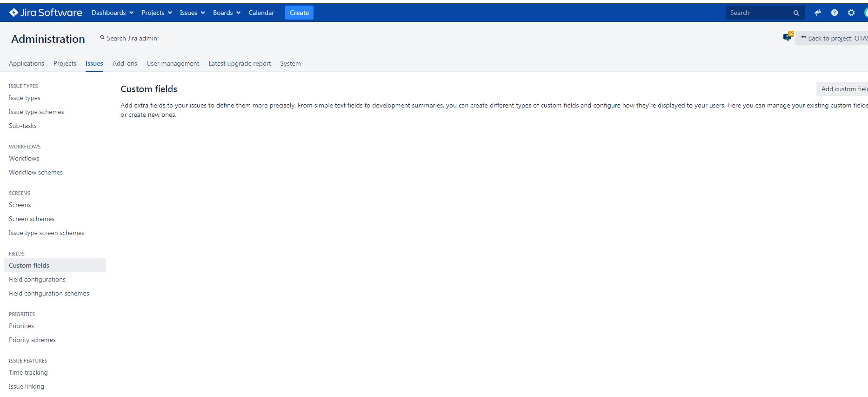
Task: Open the Calendar menu item
Action: [x=261, y=13]
